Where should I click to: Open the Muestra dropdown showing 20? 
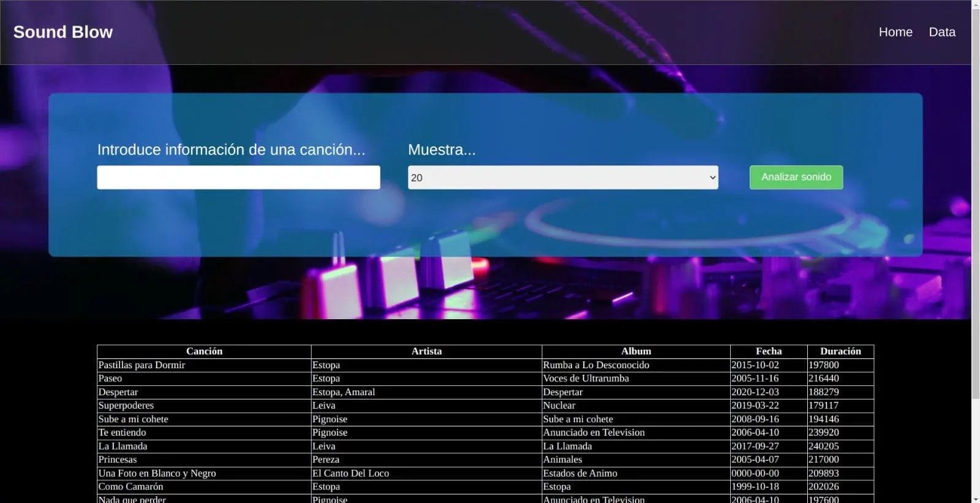tap(563, 177)
